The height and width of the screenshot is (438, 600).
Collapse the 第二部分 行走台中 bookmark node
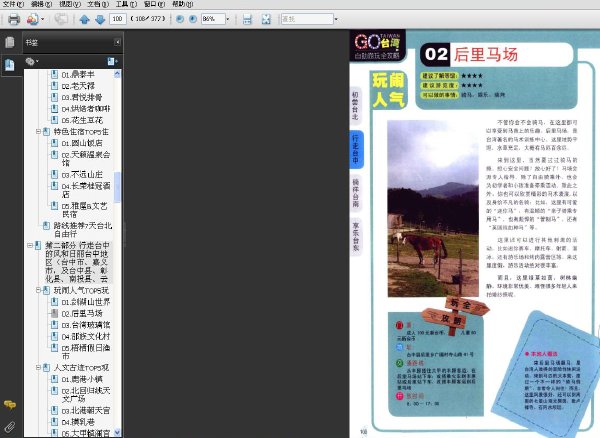30,245
